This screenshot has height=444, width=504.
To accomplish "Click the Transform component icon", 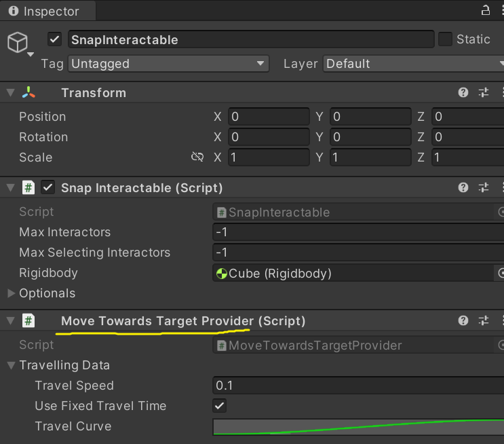I will tap(28, 92).
